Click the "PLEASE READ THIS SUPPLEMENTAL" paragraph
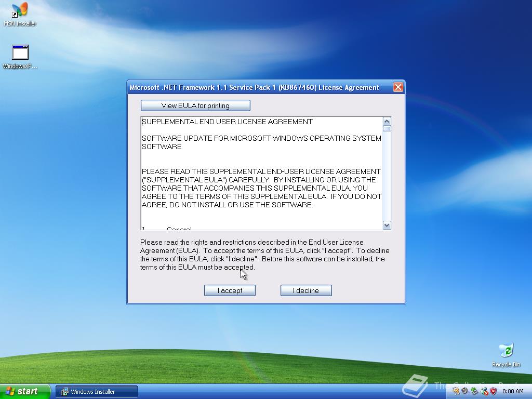The image size is (532, 399). point(262,188)
